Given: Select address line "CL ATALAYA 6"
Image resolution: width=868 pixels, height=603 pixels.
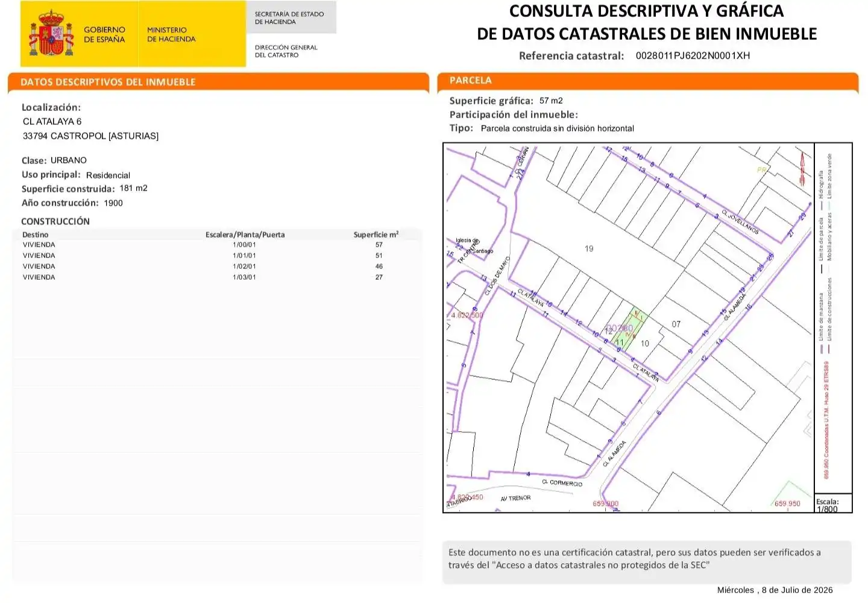Looking at the screenshot, I should click(x=52, y=121).
